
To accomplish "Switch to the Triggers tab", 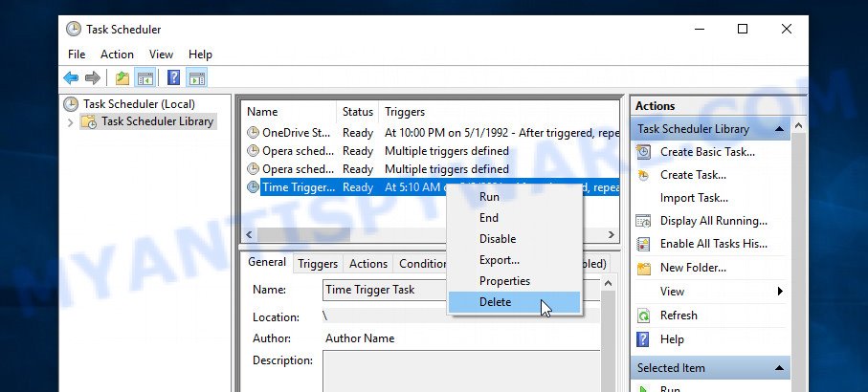I will [x=318, y=264].
